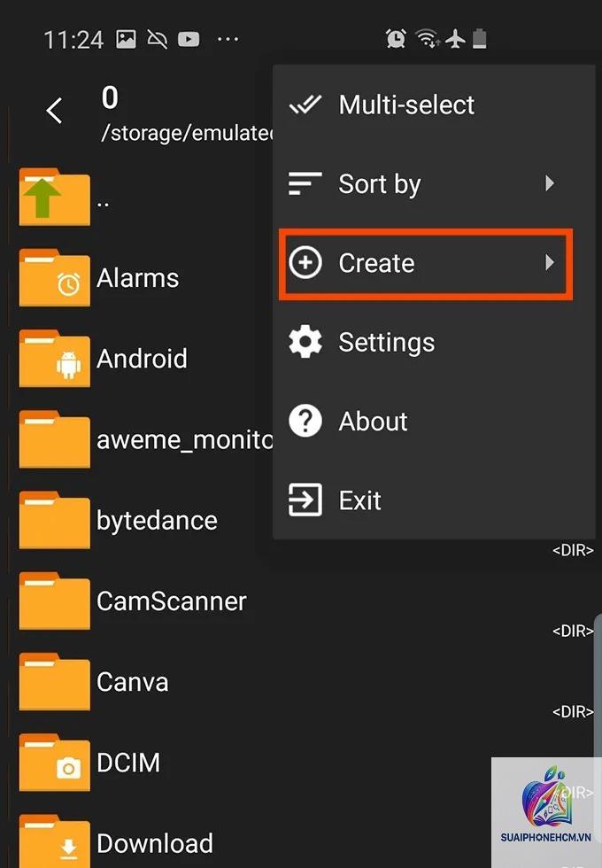The height and width of the screenshot is (868, 602).
Task: Tap the back arrow icon
Action: pos(54,111)
